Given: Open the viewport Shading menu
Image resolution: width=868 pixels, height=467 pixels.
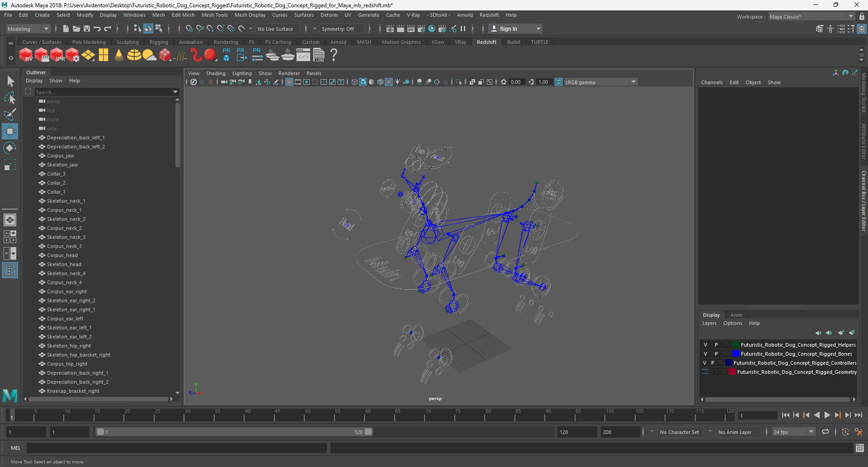Looking at the screenshot, I should point(216,73).
